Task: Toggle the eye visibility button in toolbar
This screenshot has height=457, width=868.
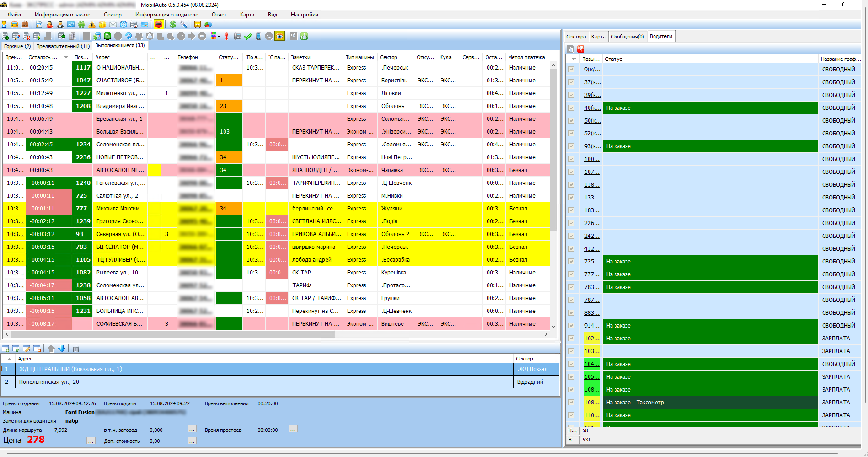Action: (x=279, y=36)
